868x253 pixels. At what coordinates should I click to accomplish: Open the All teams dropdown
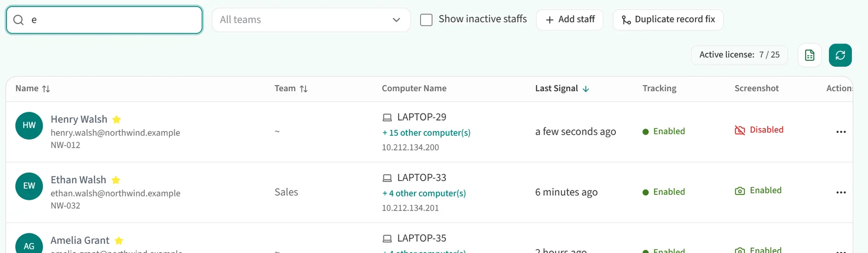(311, 20)
